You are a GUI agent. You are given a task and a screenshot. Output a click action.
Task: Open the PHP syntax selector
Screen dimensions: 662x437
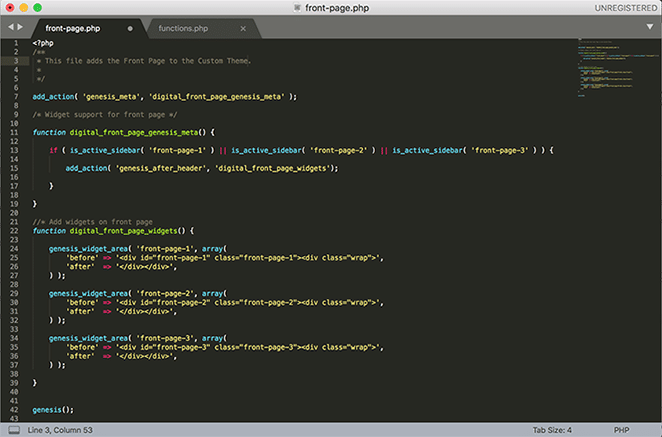click(x=620, y=429)
